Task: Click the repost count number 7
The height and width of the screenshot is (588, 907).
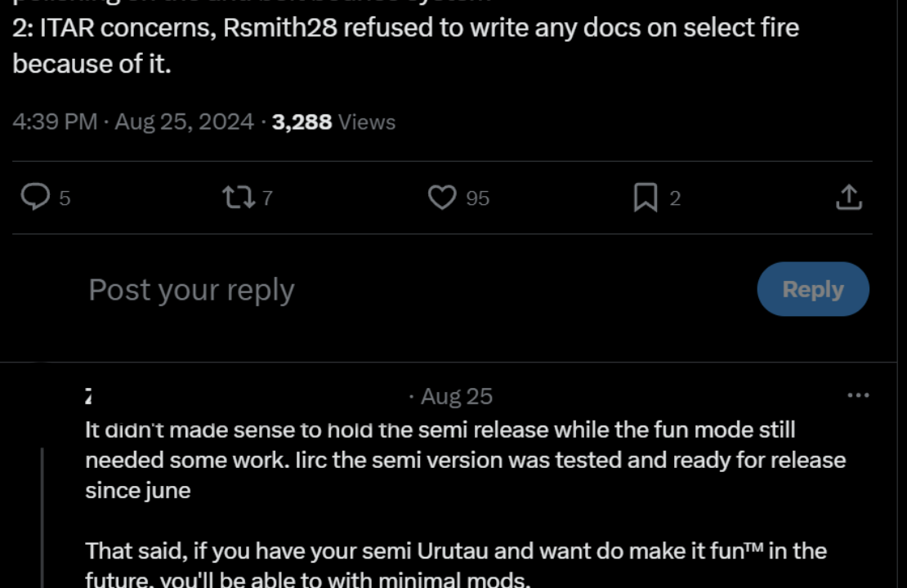Action: pos(267,198)
